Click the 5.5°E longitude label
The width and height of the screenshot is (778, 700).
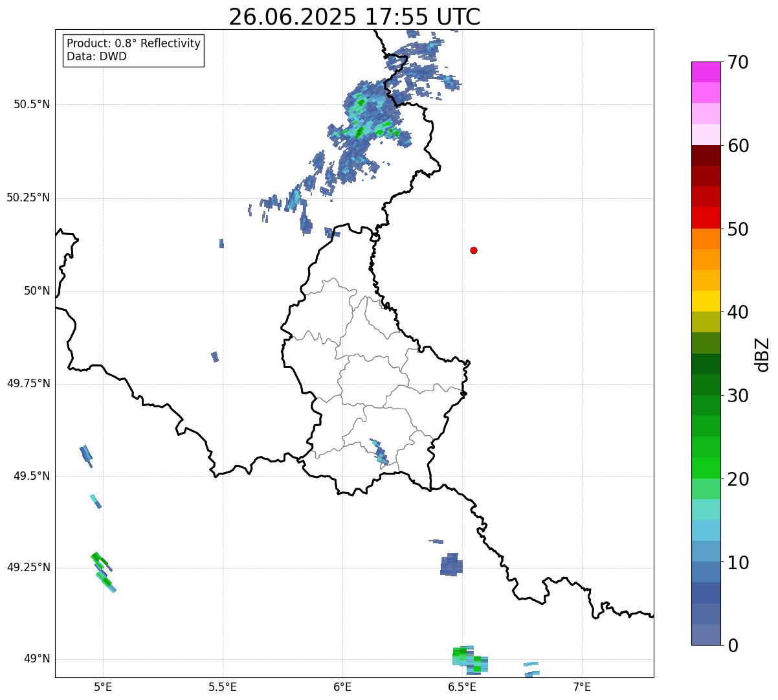223,686
